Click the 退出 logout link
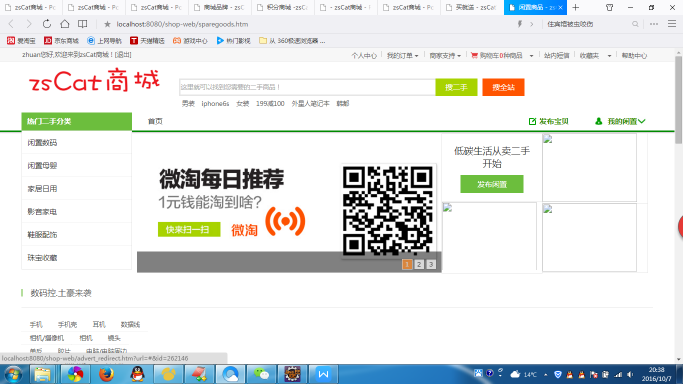The height and width of the screenshot is (384, 683). tap(123, 55)
